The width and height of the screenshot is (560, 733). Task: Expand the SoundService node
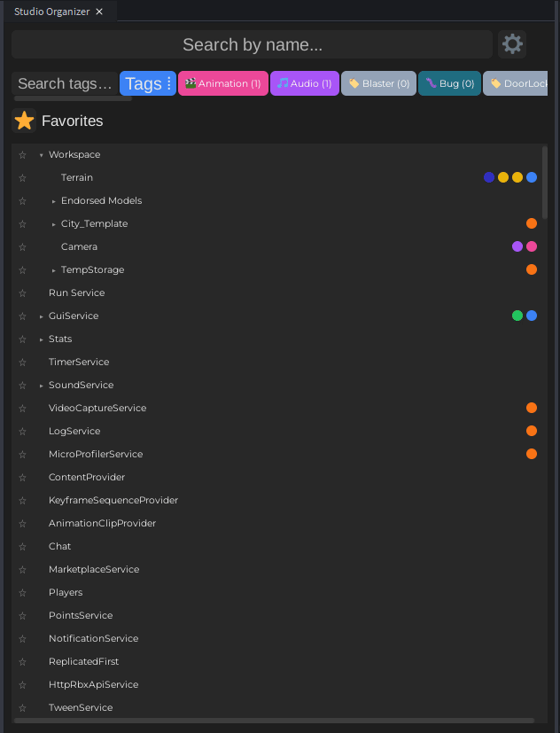point(41,386)
